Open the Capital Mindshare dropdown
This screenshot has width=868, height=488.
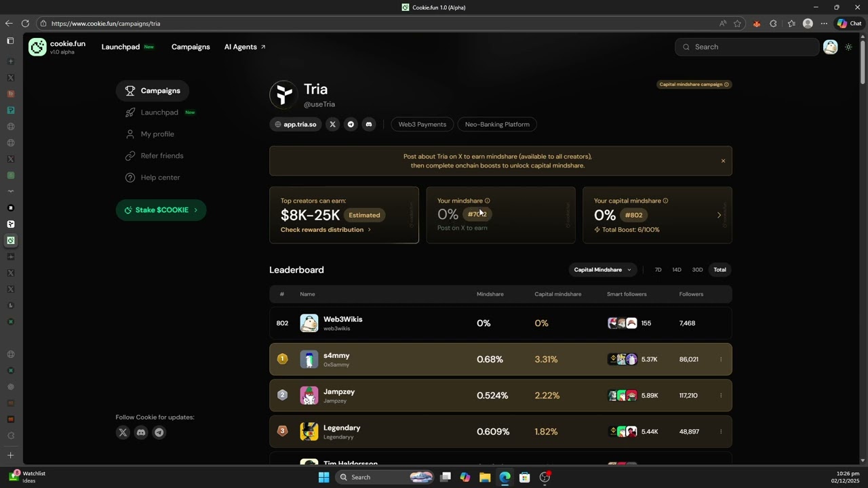tap(603, 270)
